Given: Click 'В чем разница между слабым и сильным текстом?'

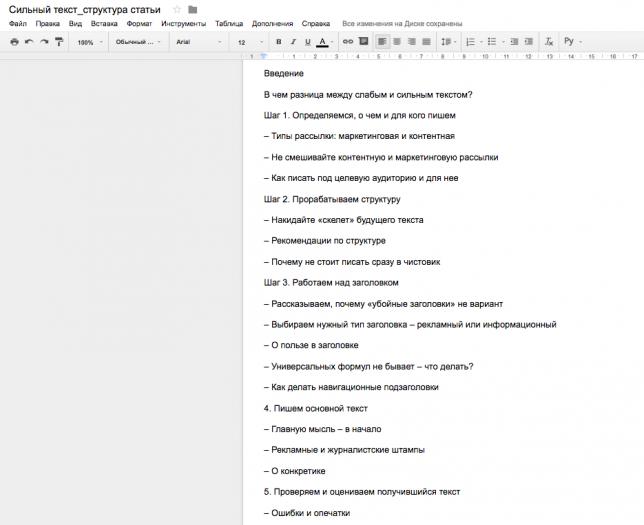Looking at the screenshot, I should (368, 95).
